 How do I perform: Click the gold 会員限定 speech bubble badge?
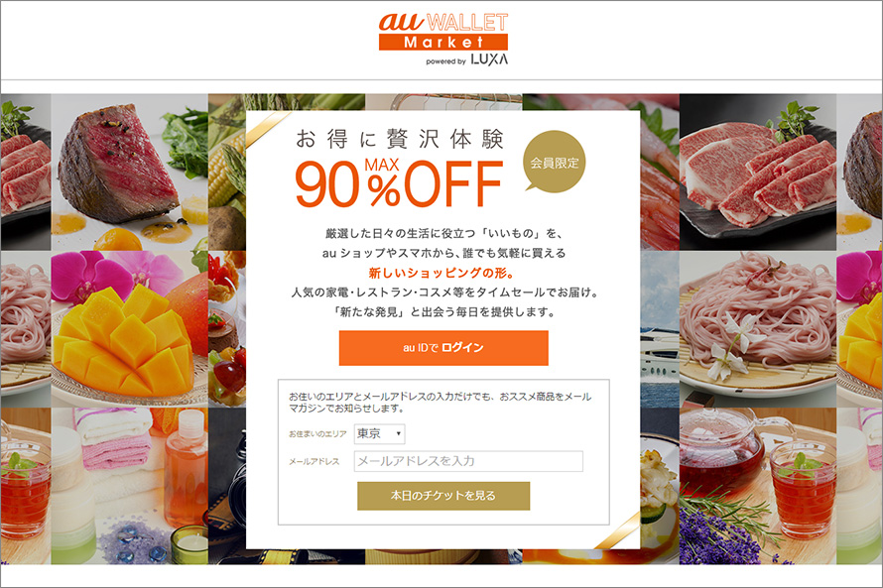[x=555, y=162]
